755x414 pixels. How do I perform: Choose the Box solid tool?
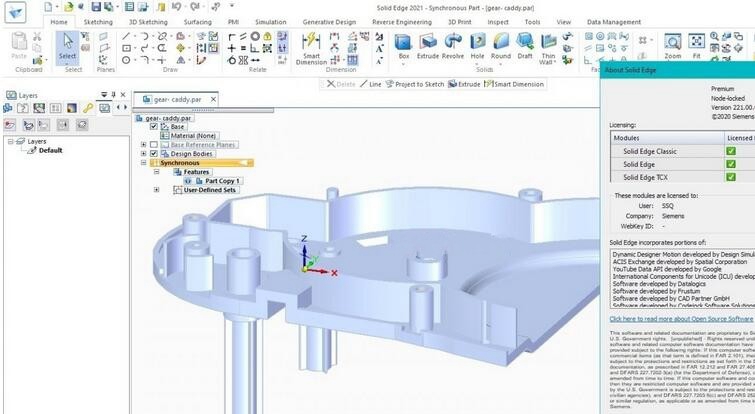[404, 47]
